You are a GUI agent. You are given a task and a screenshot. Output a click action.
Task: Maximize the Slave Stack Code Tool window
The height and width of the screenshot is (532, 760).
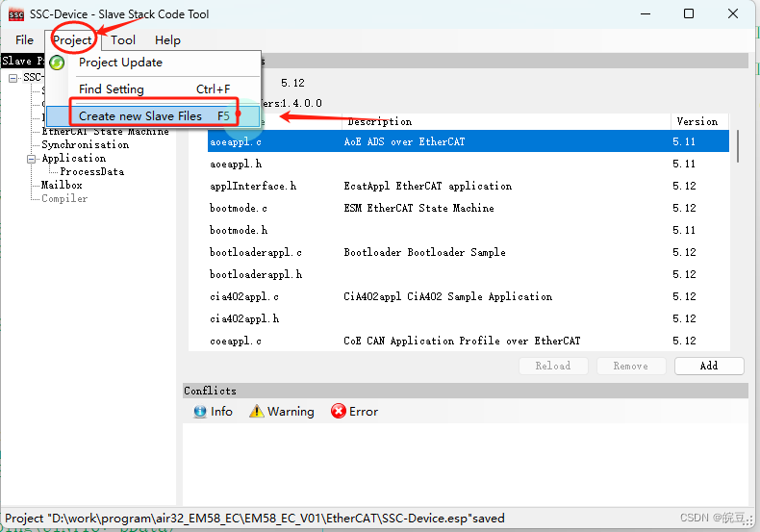tap(689, 14)
